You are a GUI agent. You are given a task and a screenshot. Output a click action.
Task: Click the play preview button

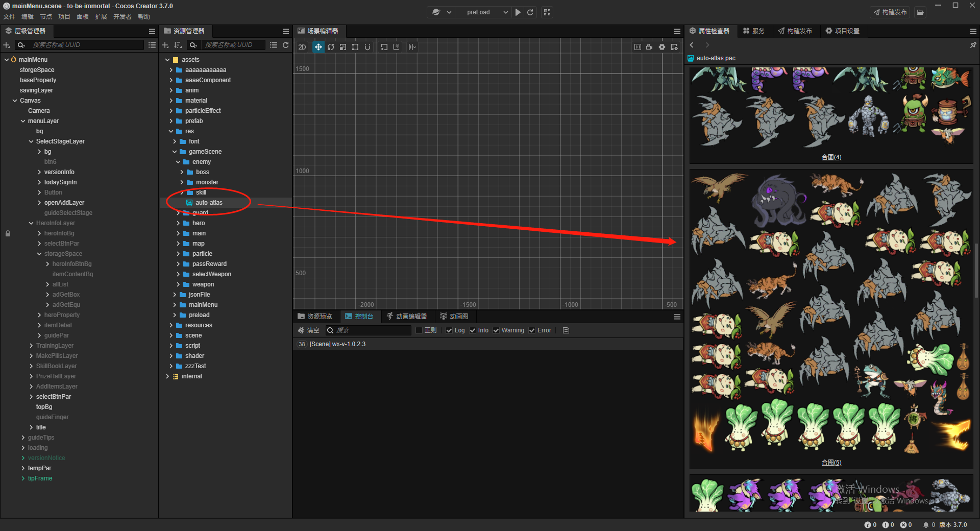coord(518,12)
